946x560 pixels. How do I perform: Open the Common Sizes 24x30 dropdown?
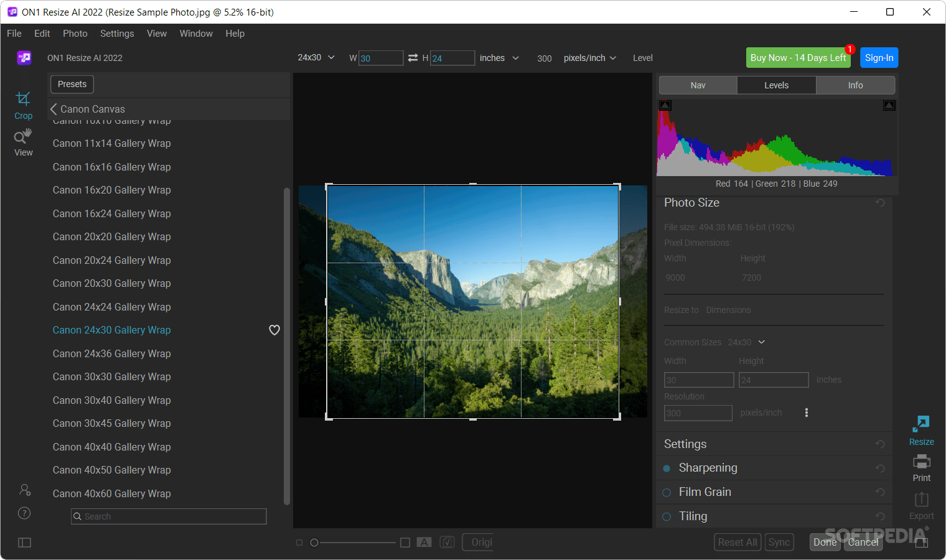746,342
